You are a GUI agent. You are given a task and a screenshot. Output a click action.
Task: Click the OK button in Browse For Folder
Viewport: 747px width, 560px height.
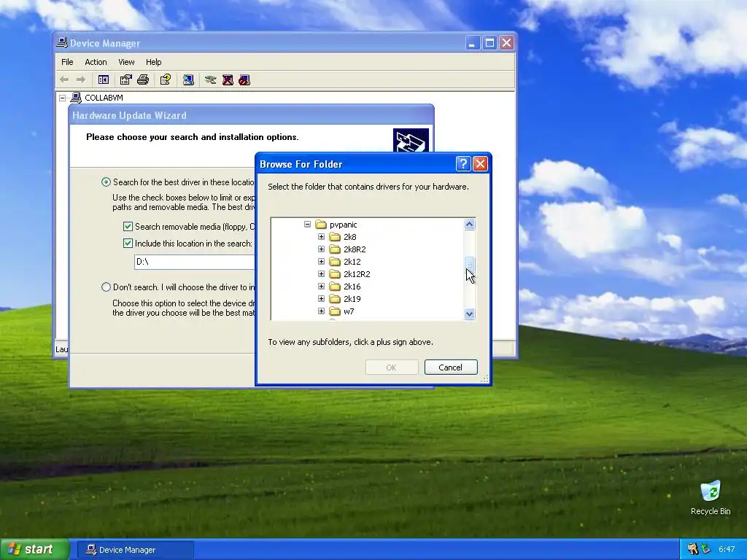pyautogui.click(x=392, y=367)
